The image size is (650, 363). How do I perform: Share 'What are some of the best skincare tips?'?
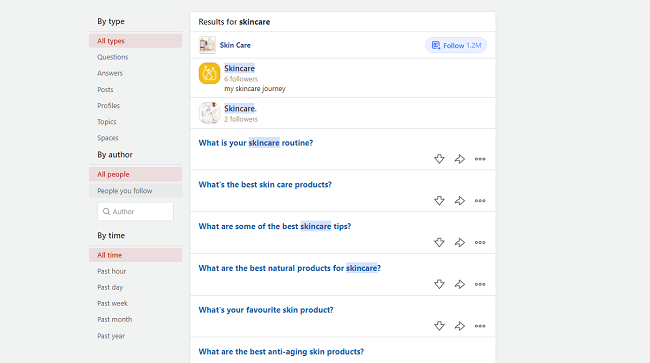(459, 242)
